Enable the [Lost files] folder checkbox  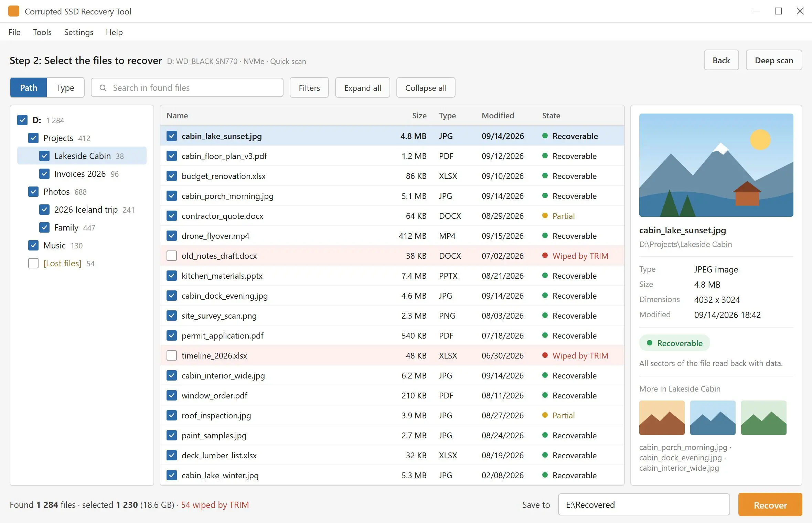(33, 263)
